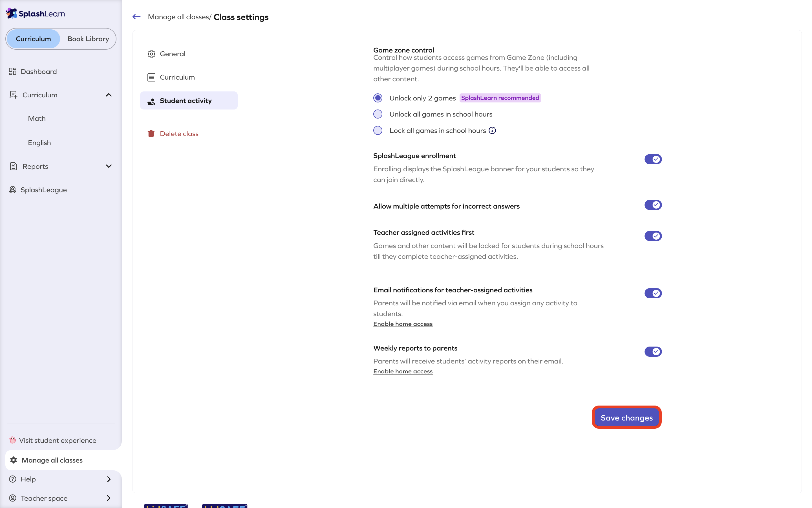Screen dimensions: 812x508
Task: Click the Student activity person icon
Action: pyautogui.click(x=151, y=101)
